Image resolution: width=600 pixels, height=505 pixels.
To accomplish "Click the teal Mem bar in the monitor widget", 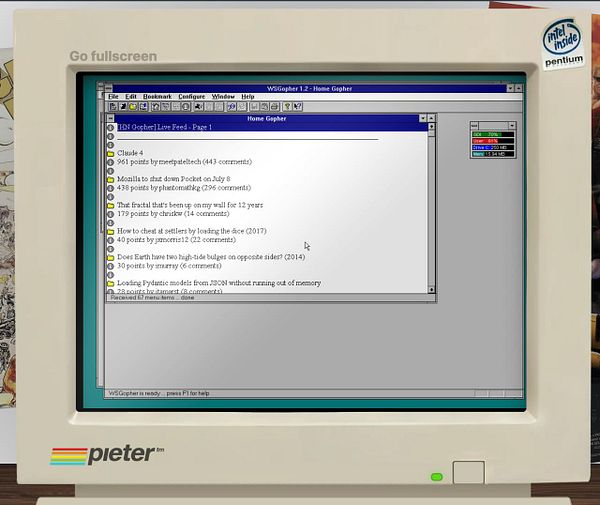I will click(493, 154).
